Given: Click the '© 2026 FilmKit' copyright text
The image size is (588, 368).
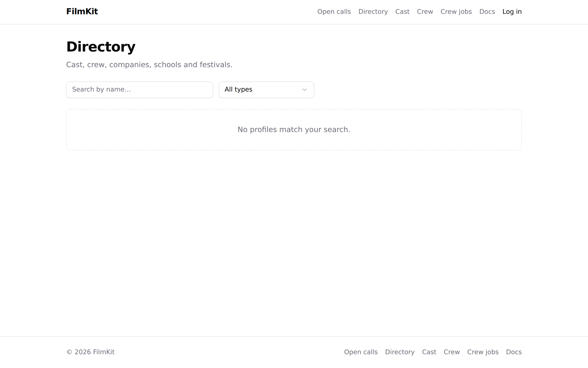Looking at the screenshot, I should pyautogui.click(x=90, y=352).
